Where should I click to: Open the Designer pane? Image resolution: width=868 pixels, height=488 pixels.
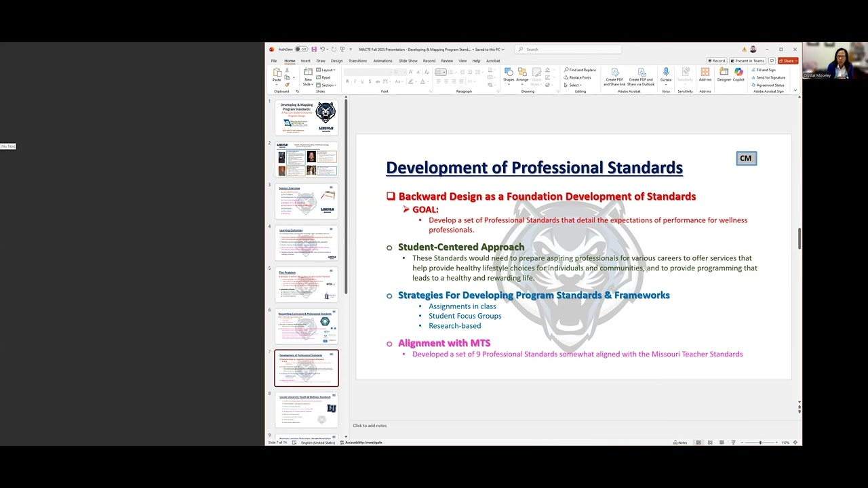click(724, 75)
